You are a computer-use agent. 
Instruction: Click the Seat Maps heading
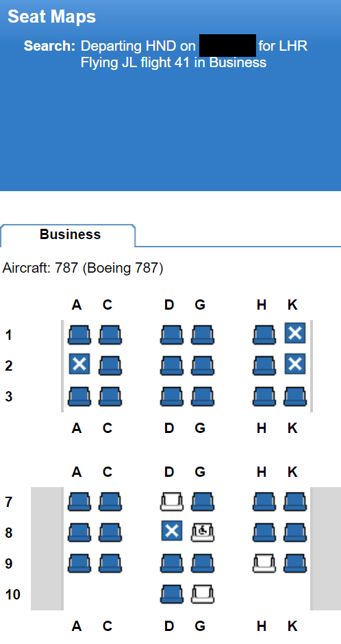tap(52, 17)
